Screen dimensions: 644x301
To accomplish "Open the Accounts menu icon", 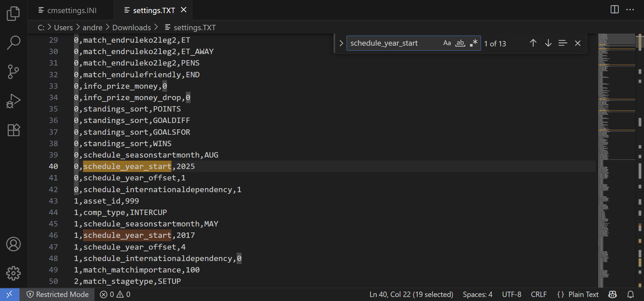I will click(13, 244).
